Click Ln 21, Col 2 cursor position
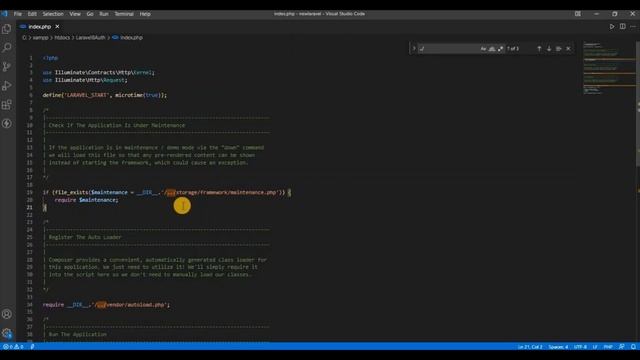This screenshot has height=360, width=640. (x=530, y=347)
